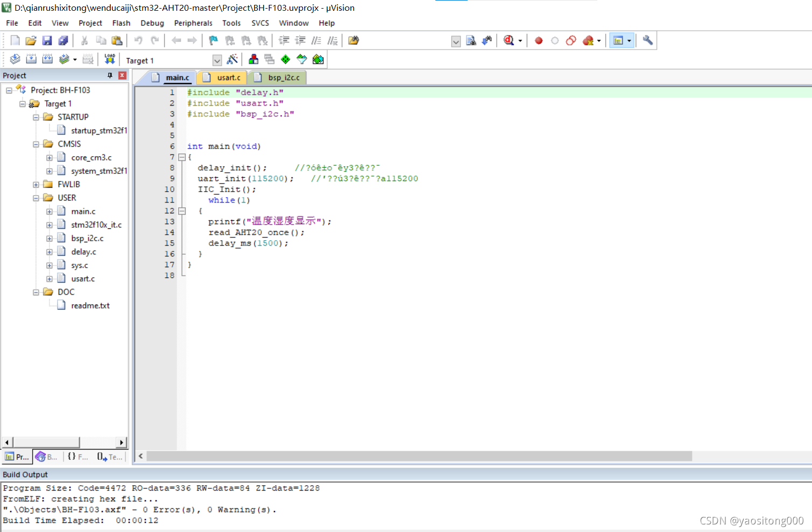Fold the main function at line 7
812x532 pixels.
pyautogui.click(x=182, y=157)
